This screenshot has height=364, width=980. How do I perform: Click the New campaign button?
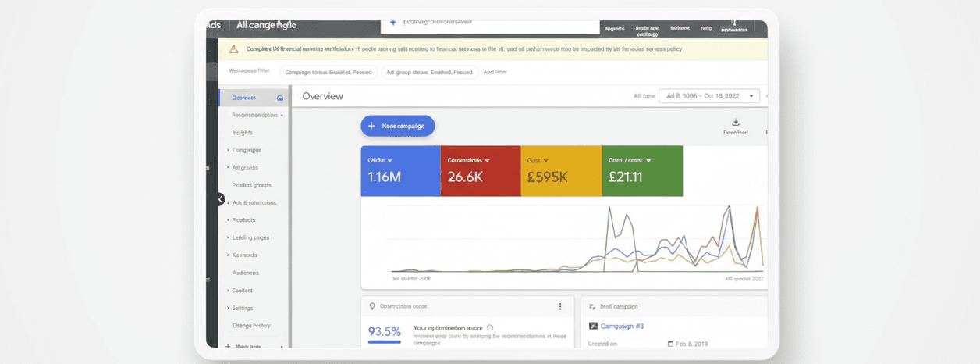point(397,126)
